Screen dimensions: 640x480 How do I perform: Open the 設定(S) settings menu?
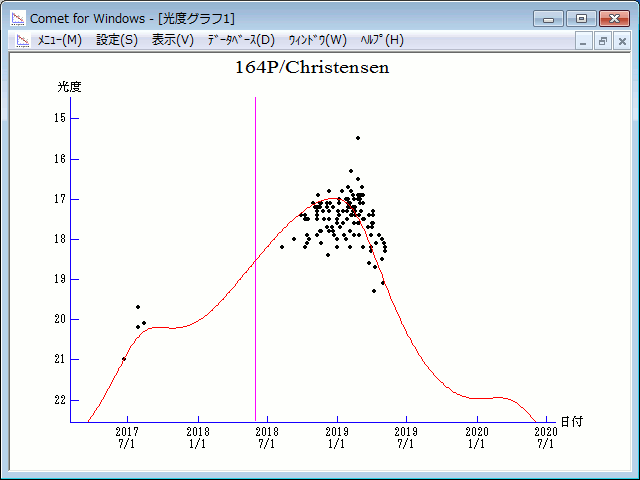(x=117, y=40)
